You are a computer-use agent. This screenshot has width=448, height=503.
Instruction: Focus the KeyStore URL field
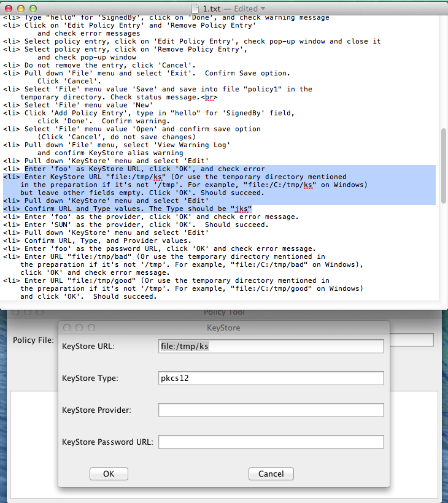(271, 347)
